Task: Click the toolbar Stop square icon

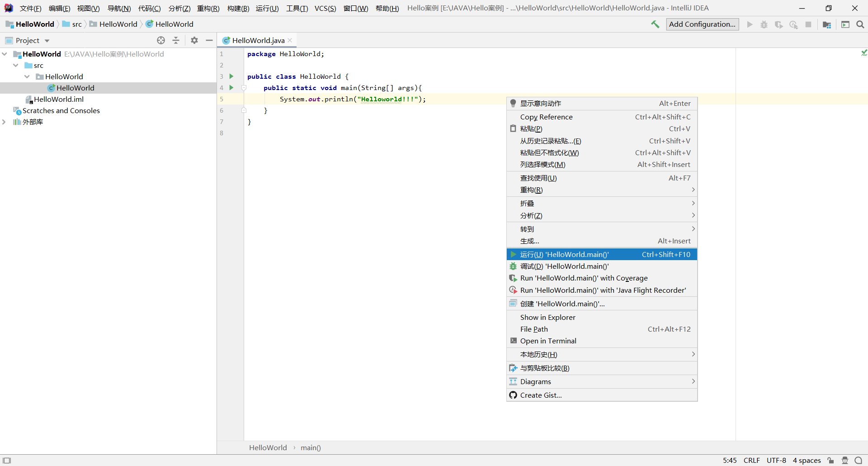Action: [x=808, y=24]
